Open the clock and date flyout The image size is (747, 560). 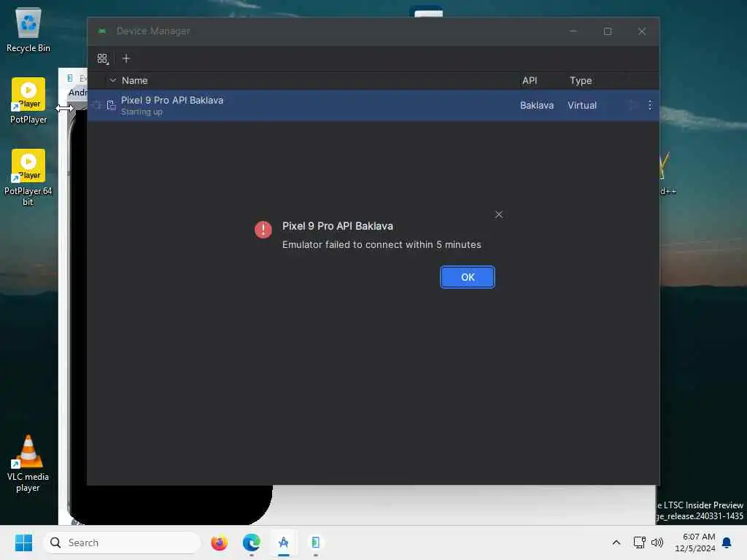pyautogui.click(x=694, y=542)
